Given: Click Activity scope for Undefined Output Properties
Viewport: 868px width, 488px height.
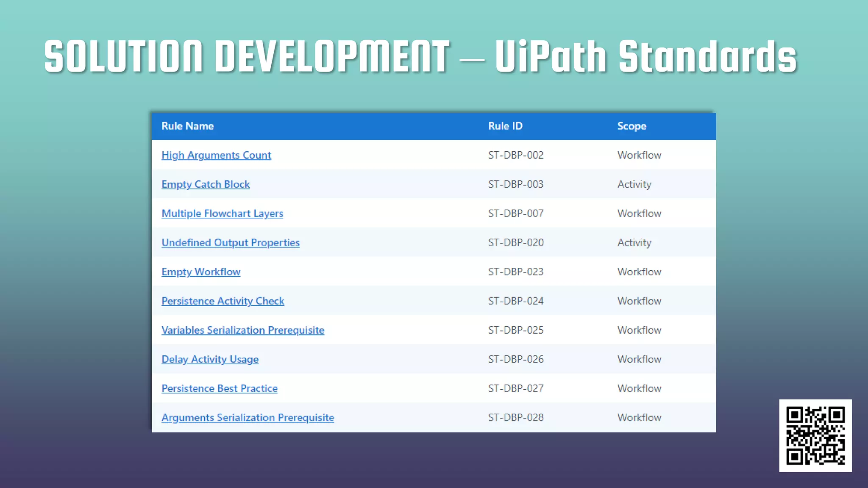Looking at the screenshot, I should pos(634,243).
